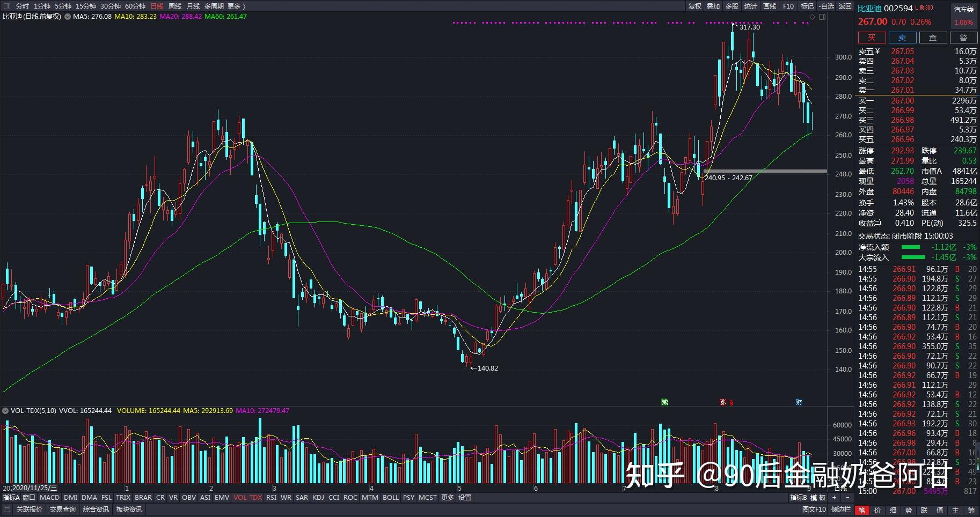Select the 联 tab in bottom right
Screen dimensions: 980x517
click(924, 510)
